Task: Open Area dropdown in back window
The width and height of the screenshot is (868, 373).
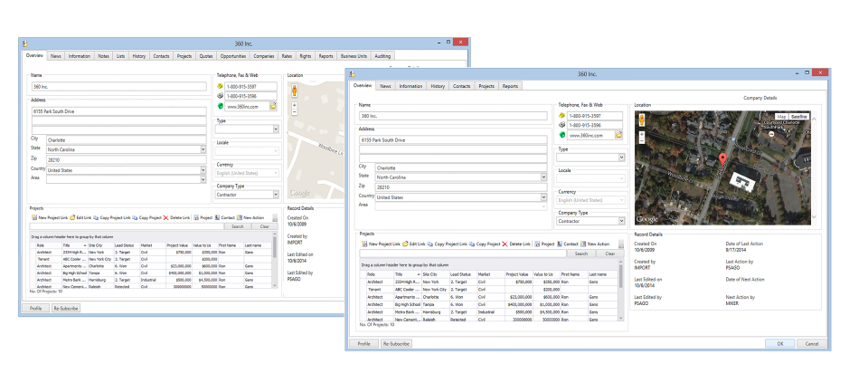Action: click(x=203, y=179)
